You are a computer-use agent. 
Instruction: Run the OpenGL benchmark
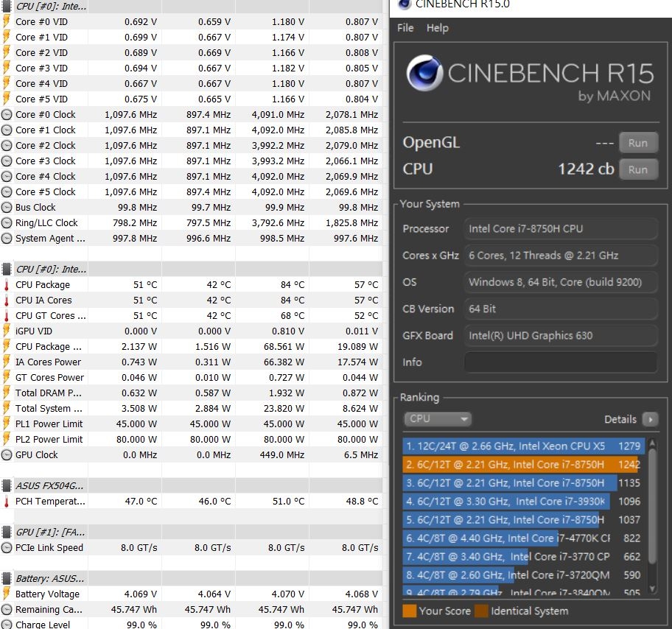638,143
